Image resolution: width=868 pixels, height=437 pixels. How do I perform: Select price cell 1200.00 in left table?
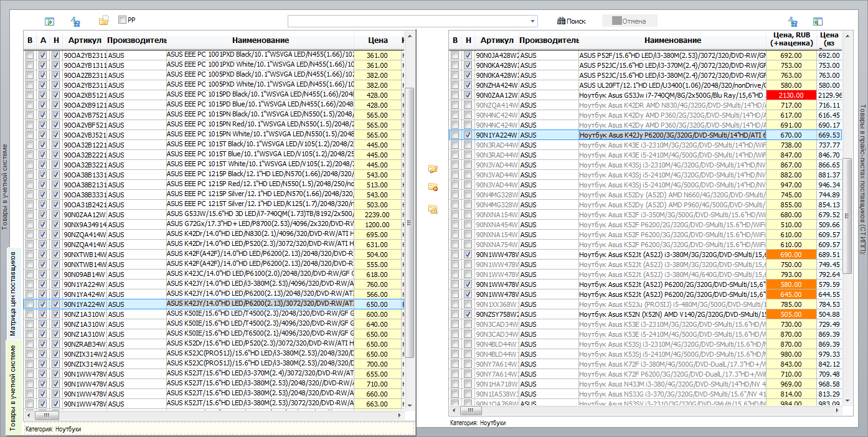377,225
